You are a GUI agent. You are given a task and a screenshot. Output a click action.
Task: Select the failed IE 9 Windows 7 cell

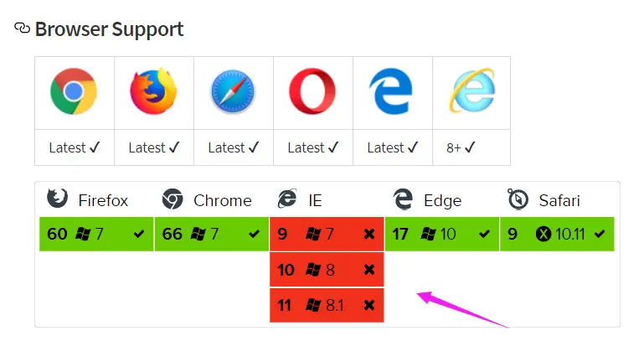327,234
